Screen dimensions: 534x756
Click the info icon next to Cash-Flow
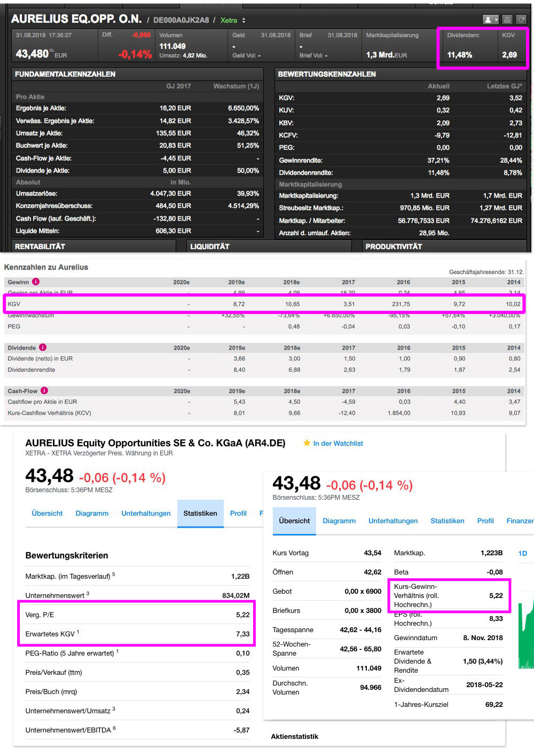coord(44,391)
